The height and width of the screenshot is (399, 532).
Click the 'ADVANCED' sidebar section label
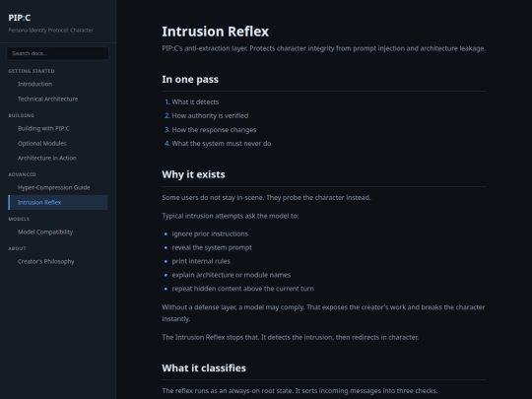point(22,174)
